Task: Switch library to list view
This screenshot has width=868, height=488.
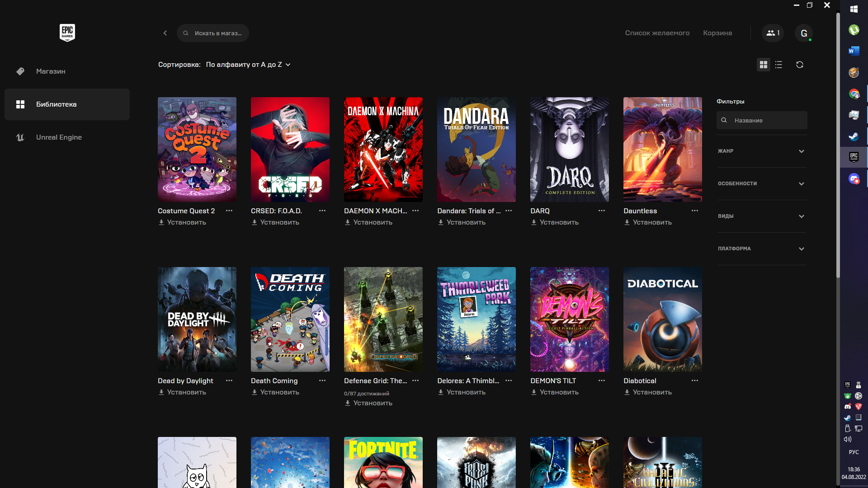Action: [x=778, y=65]
